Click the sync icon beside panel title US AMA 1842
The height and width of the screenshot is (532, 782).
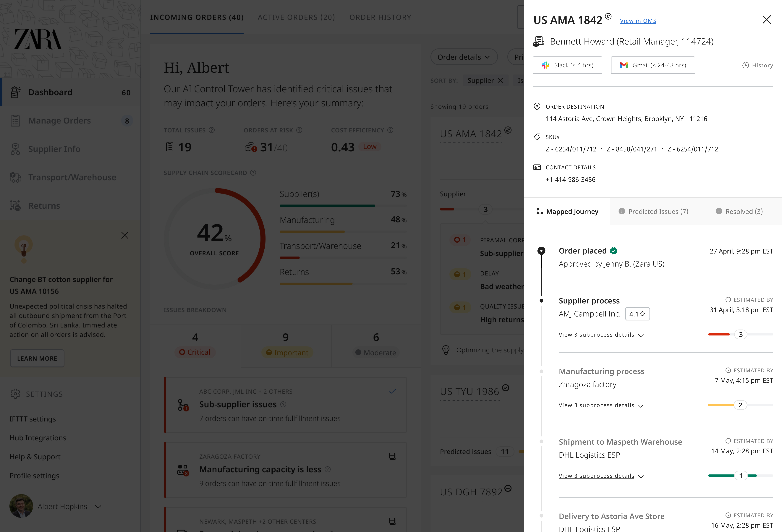pyautogui.click(x=608, y=16)
